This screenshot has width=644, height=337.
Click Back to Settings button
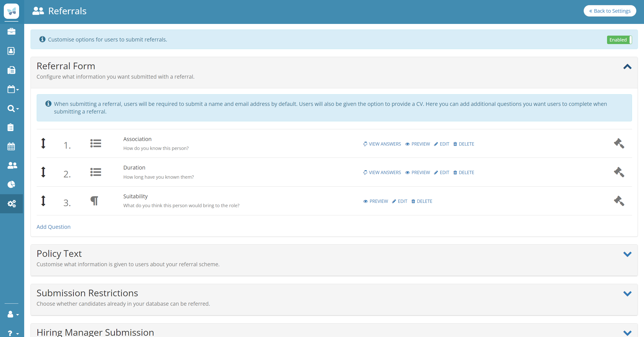(x=610, y=11)
